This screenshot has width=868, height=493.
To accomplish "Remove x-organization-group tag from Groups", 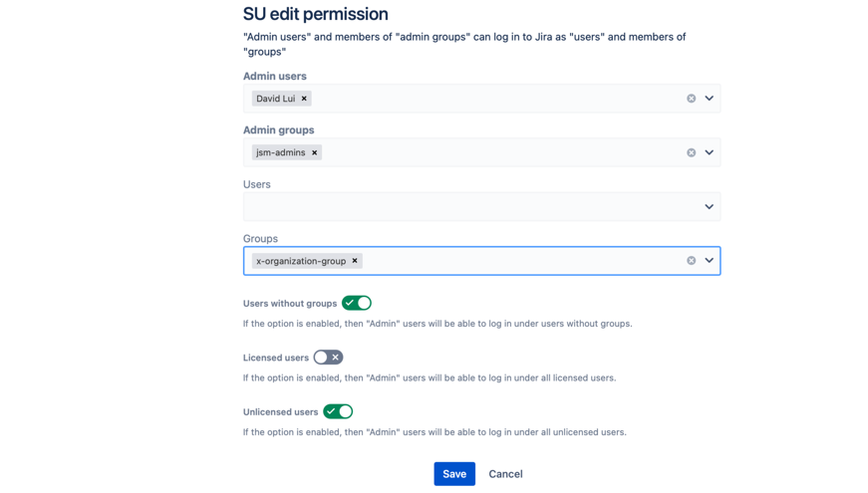I will (355, 261).
